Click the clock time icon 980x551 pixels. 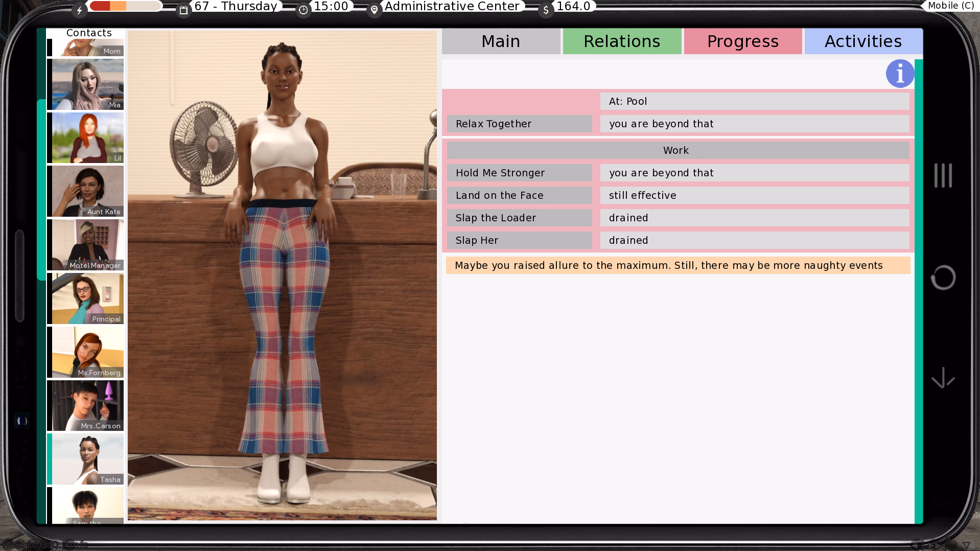[x=304, y=10]
